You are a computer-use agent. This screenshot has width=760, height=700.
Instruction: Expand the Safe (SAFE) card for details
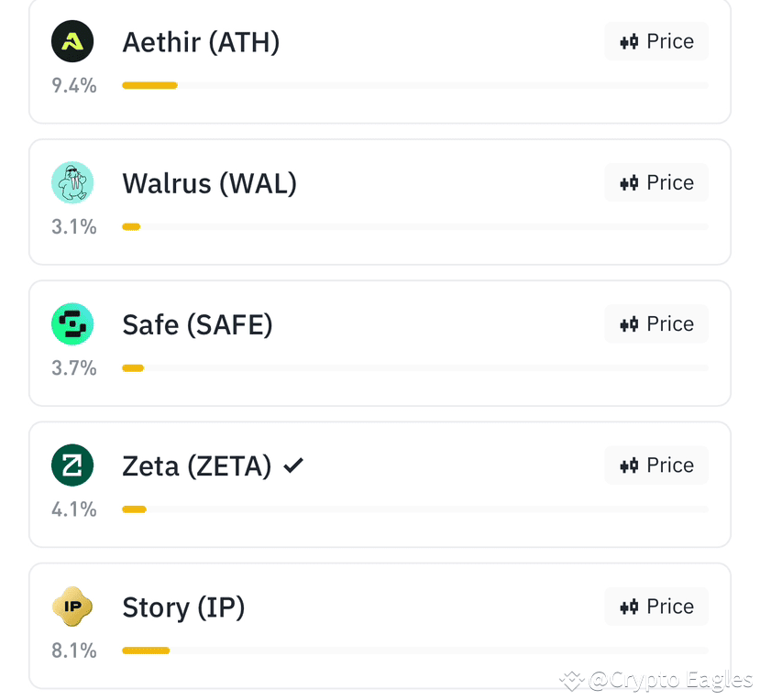380,343
